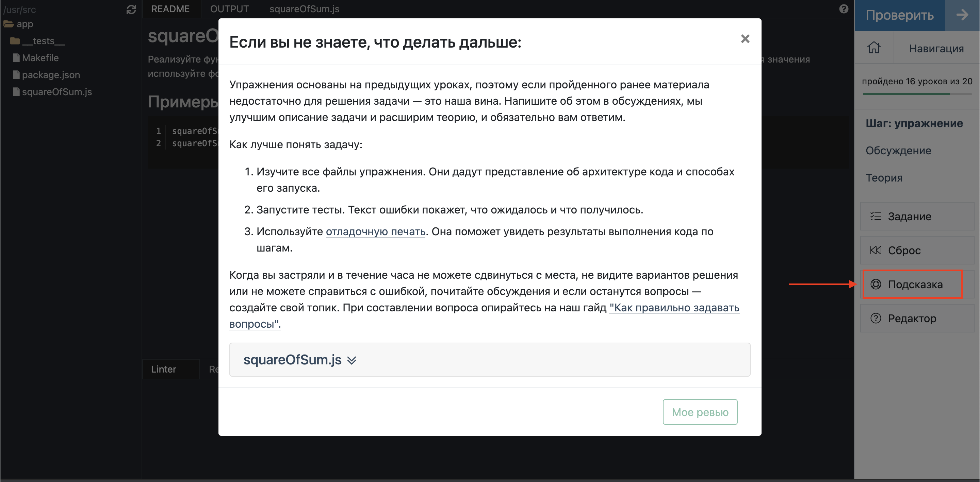The width and height of the screenshot is (980, 482).
Task: Switch to the OUTPUT tab
Action: pyautogui.click(x=229, y=9)
